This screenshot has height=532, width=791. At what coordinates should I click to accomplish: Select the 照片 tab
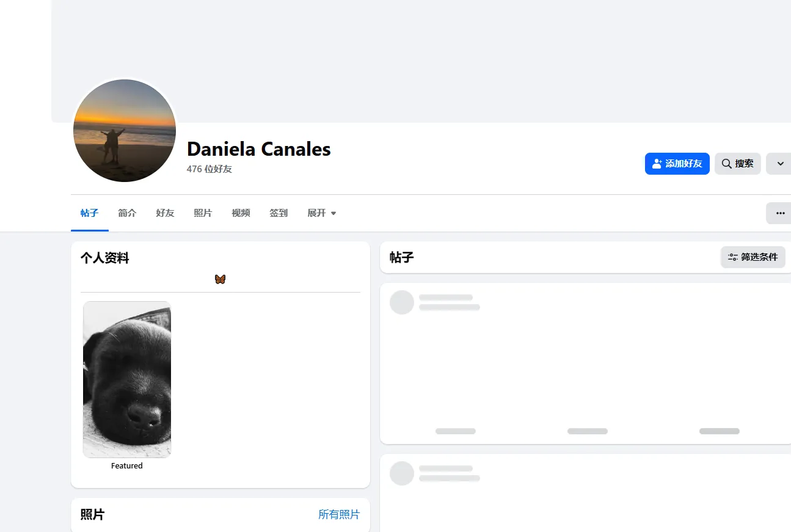point(203,213)
